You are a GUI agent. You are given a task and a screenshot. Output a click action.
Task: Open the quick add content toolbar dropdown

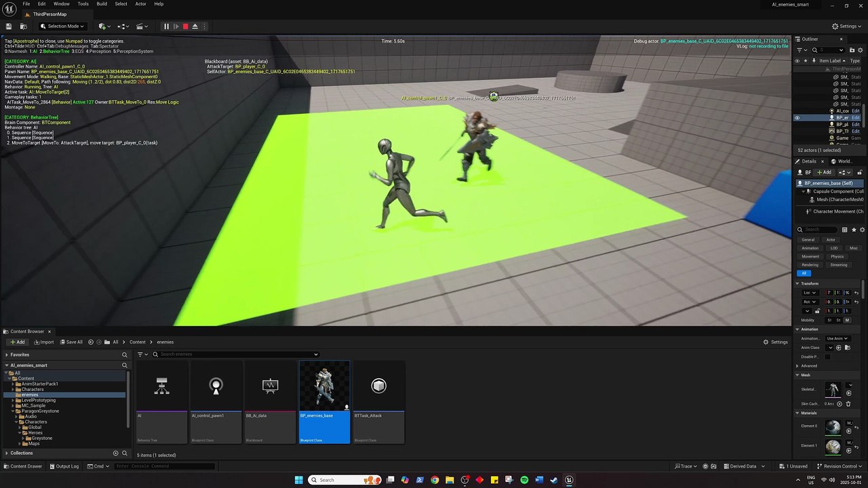104,26
